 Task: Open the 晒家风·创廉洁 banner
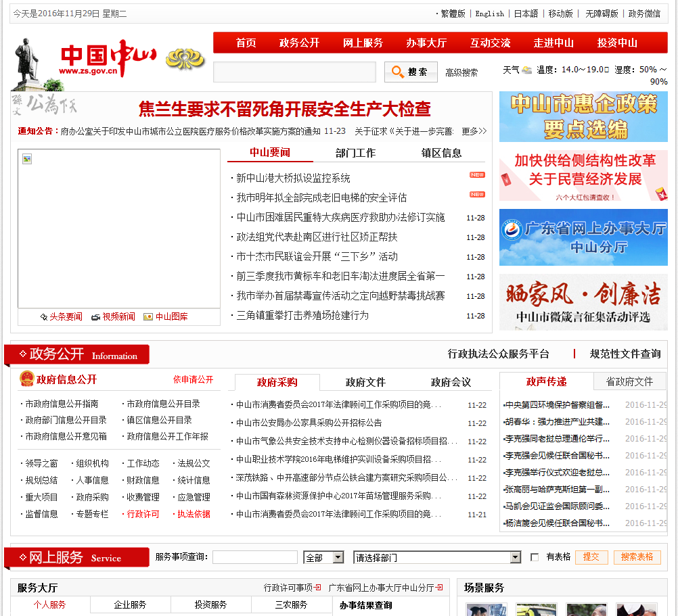coord(583,302)
